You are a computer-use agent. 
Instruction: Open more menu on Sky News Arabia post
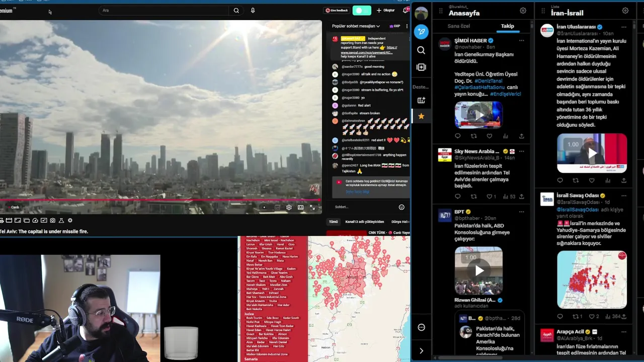(x=521, y=151)
